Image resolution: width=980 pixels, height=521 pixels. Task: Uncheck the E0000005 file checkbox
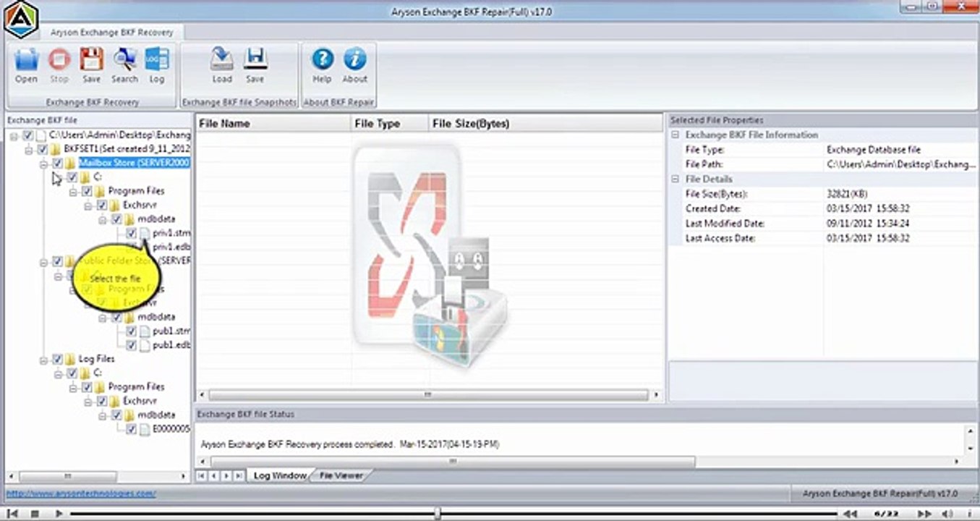[x=131, y=429]
